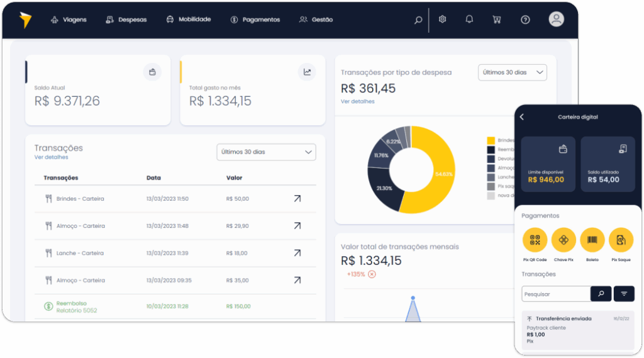Tap Pix Saque payment icon
The image size is (644, 358).
pos(621,240)
